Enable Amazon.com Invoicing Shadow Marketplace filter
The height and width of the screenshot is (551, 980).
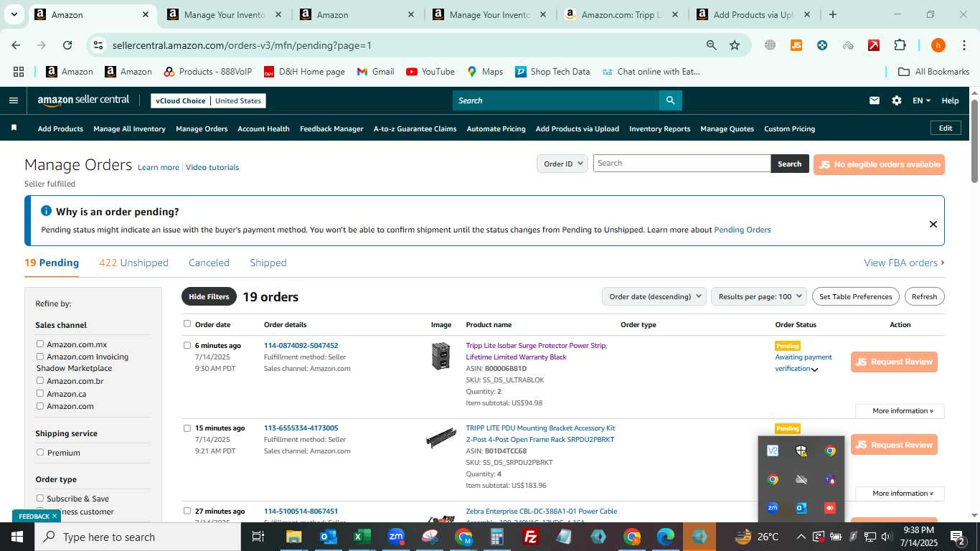click(x=40, y=356)
